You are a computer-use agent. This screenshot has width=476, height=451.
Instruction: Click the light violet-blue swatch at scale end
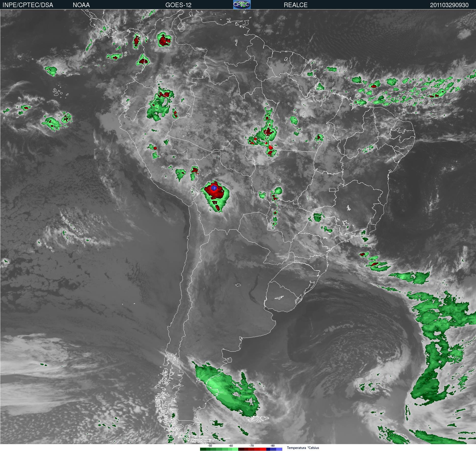[279, 449]
